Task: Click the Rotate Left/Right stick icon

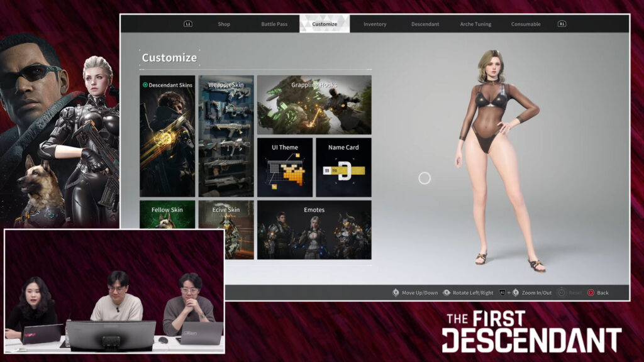Action: pyautogui.click(x=447, y=293)
